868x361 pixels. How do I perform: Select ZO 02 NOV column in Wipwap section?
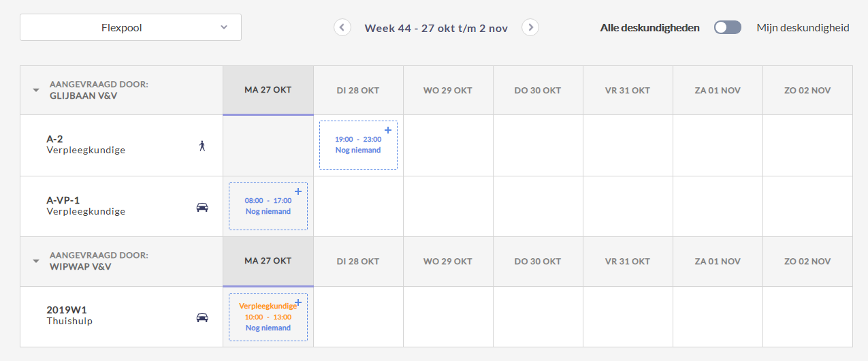click(x=807, y=262)
